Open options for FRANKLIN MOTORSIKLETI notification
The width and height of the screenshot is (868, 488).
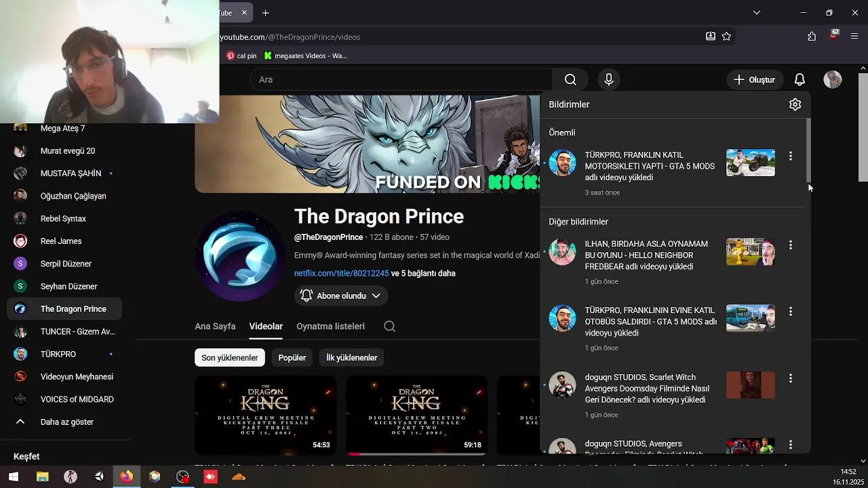click(790, 156)
